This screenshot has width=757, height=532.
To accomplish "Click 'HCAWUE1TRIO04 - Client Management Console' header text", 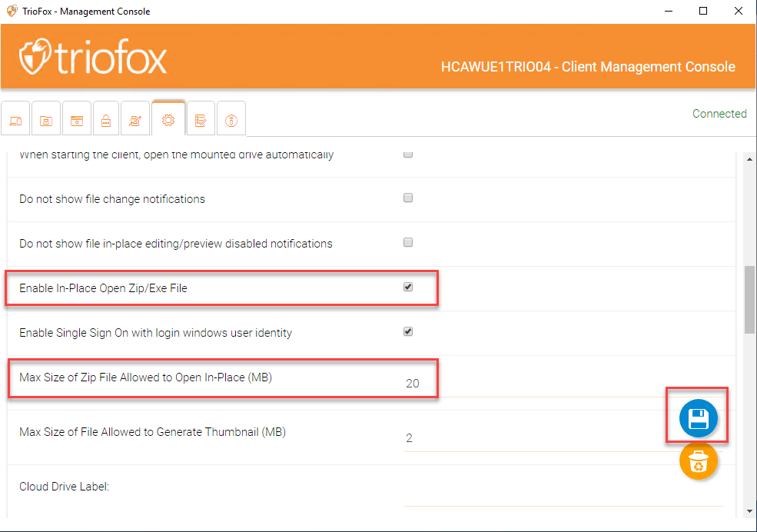I will (588, 67).
